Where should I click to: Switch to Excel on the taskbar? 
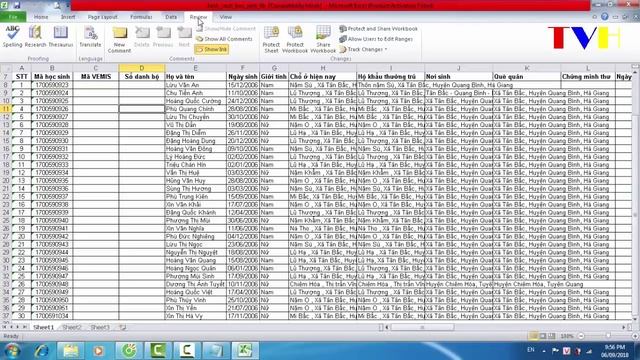[x=244, y=351]
